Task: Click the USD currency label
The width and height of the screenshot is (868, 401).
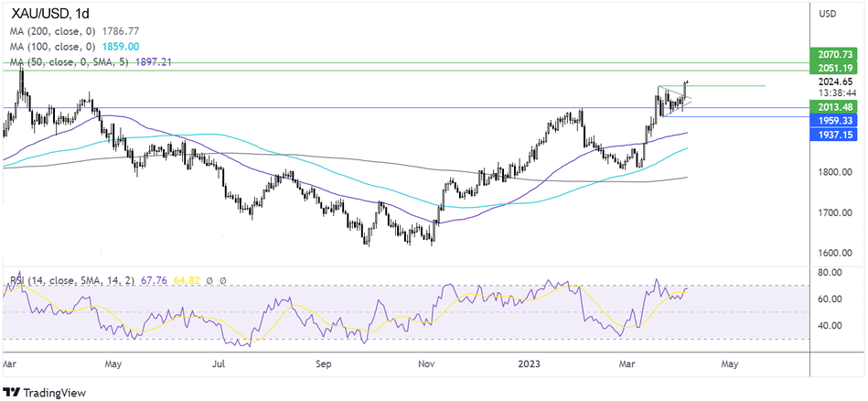Action: [830, 14]
